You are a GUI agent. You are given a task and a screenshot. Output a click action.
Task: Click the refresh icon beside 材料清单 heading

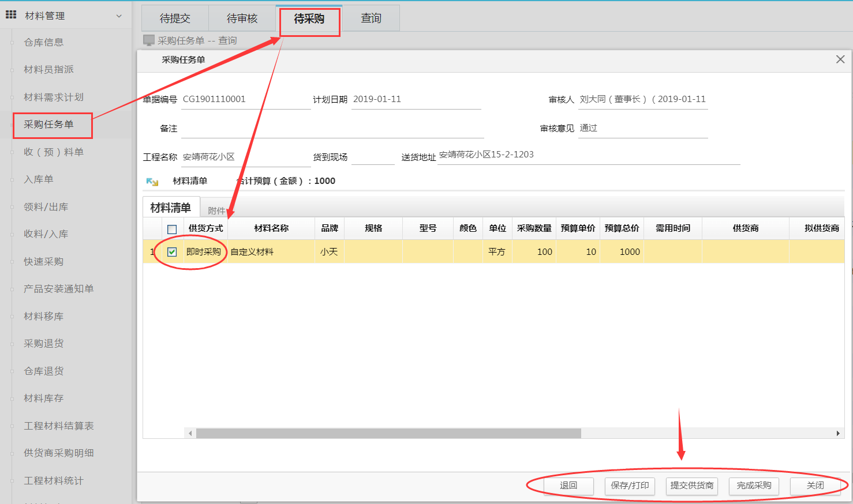coord(152,182)
